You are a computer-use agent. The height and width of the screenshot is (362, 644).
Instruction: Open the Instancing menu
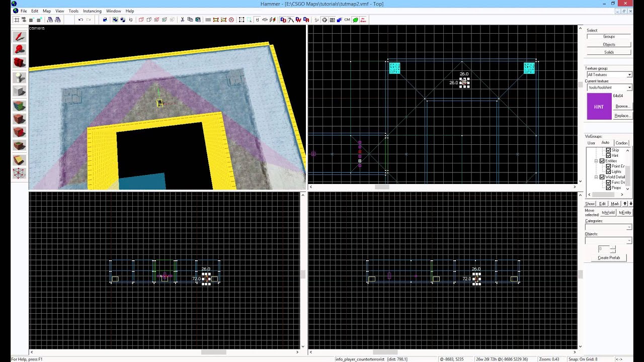(92, 11)
